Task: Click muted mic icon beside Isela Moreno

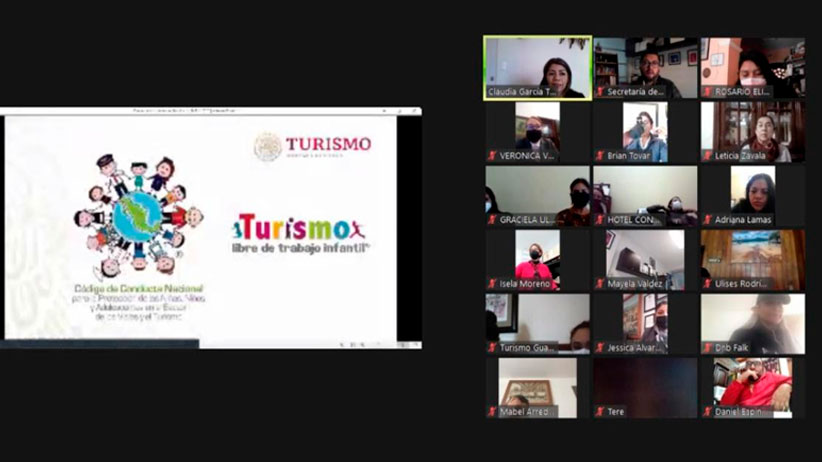Action: [493, 284]
